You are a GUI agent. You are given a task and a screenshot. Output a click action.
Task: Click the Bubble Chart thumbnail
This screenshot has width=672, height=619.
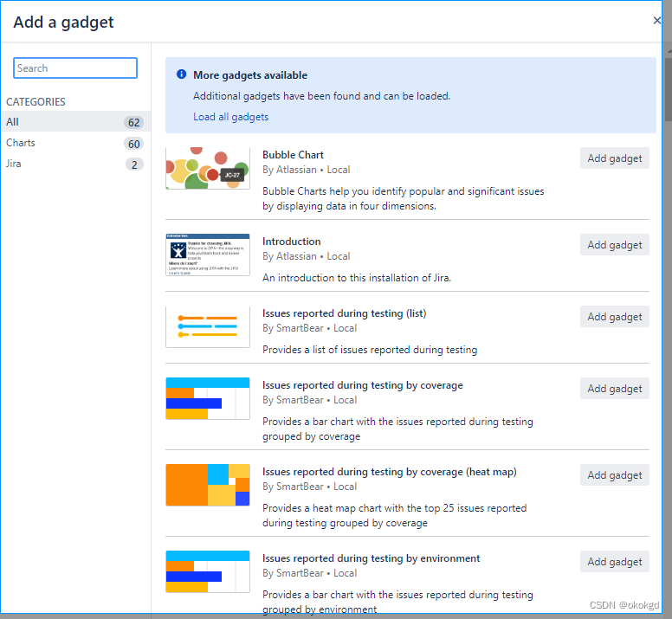(208, 168)
